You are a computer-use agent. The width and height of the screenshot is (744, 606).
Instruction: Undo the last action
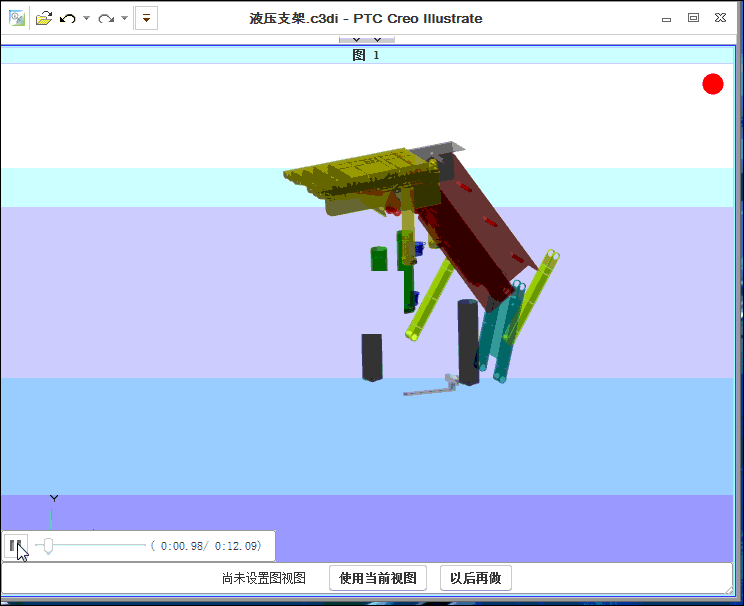pyautogui.click(x=68, y=19)
